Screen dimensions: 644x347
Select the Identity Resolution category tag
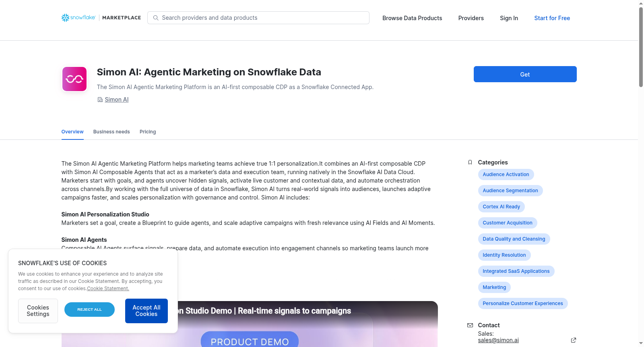click(504, 255)
